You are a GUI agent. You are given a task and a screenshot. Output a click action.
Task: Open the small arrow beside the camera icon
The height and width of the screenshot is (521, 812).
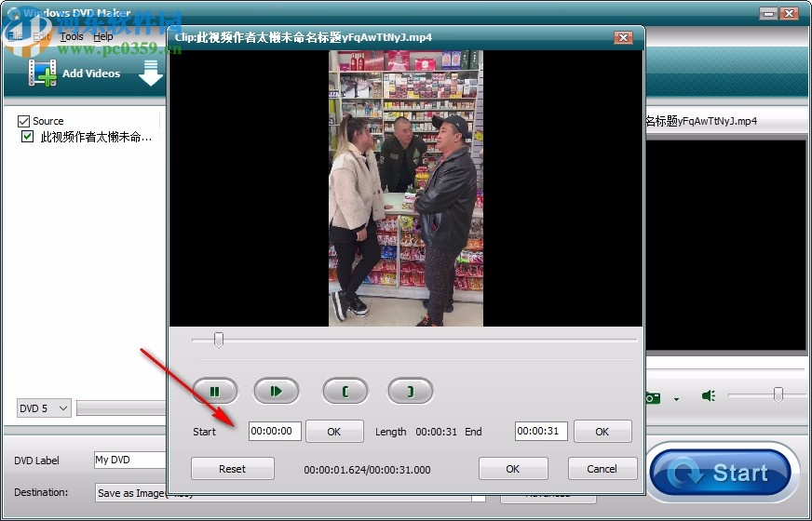(x=676, y=399)
